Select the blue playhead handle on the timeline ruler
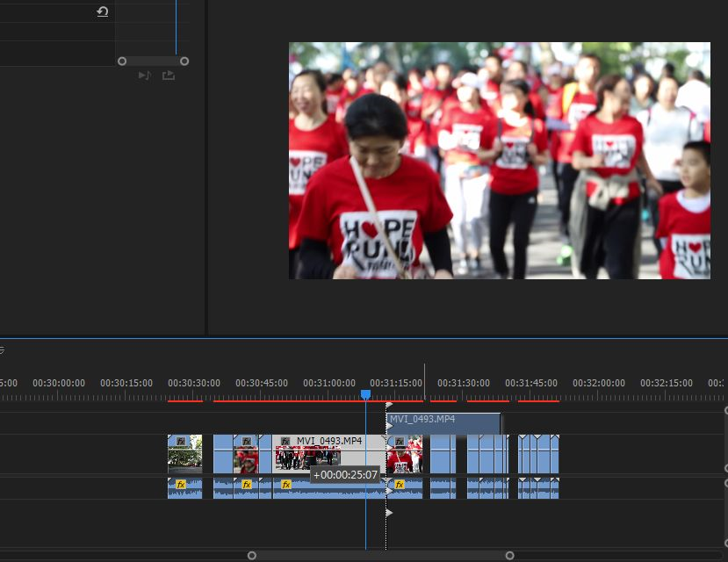 (366, 394)
